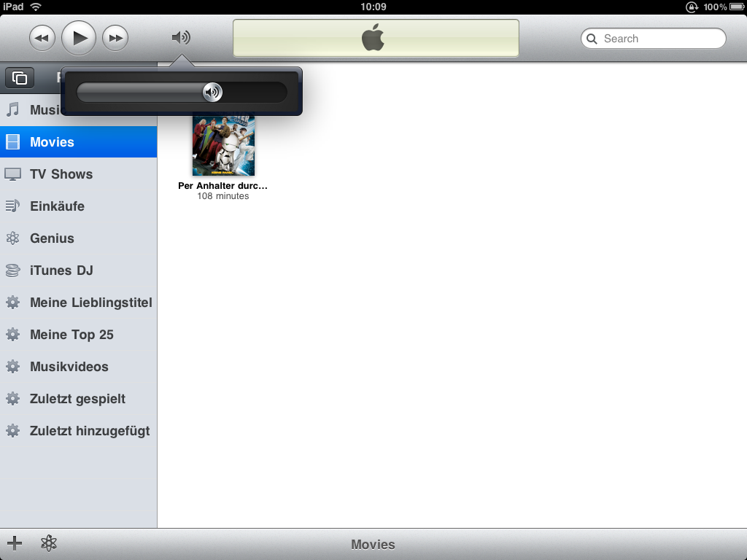Click the volume slider knob

(x=212, y=92)
